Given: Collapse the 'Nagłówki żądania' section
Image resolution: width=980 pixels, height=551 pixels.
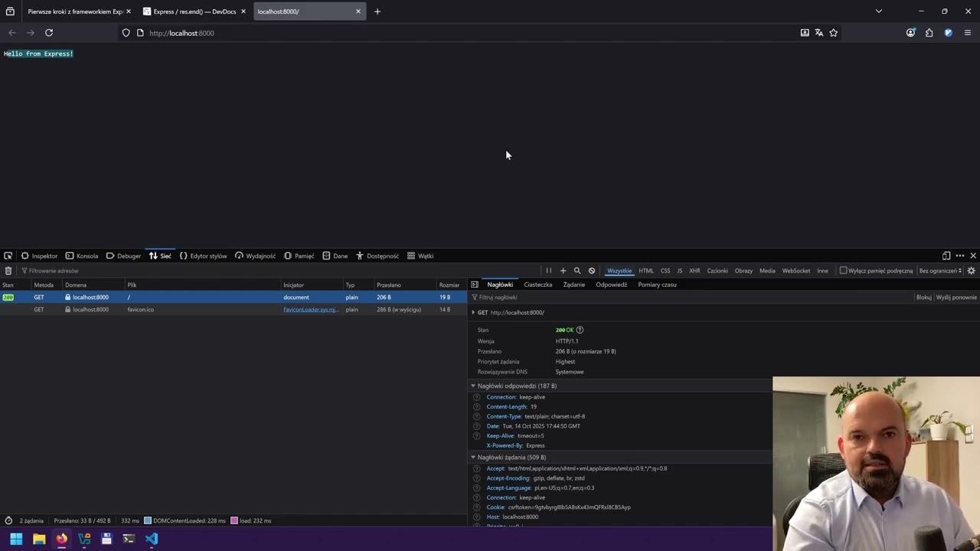Looking at the screenshot, I should click(473, 458).
